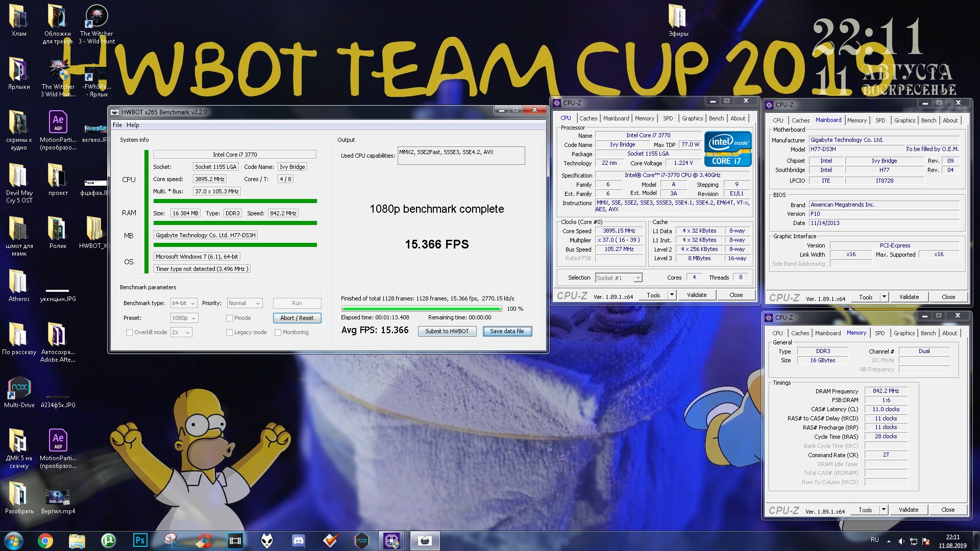
Task: Open the проект folder icon
Action: coord(58,180)
